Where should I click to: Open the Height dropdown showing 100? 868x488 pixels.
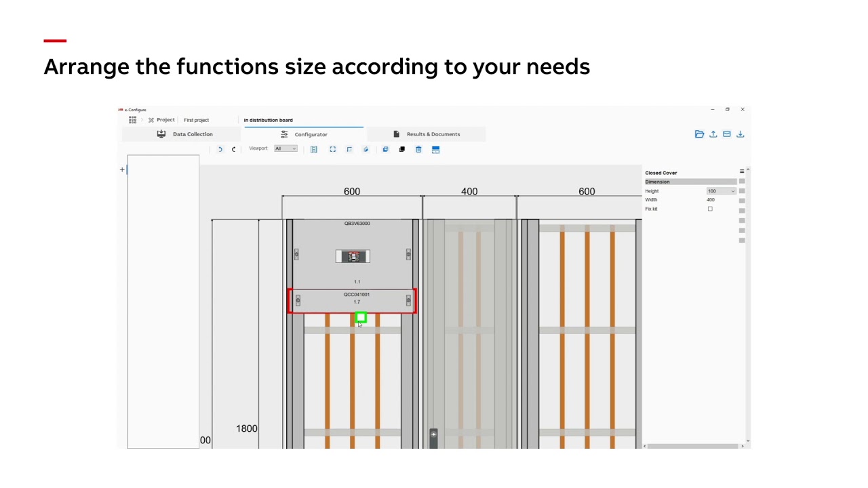(721, 191)
